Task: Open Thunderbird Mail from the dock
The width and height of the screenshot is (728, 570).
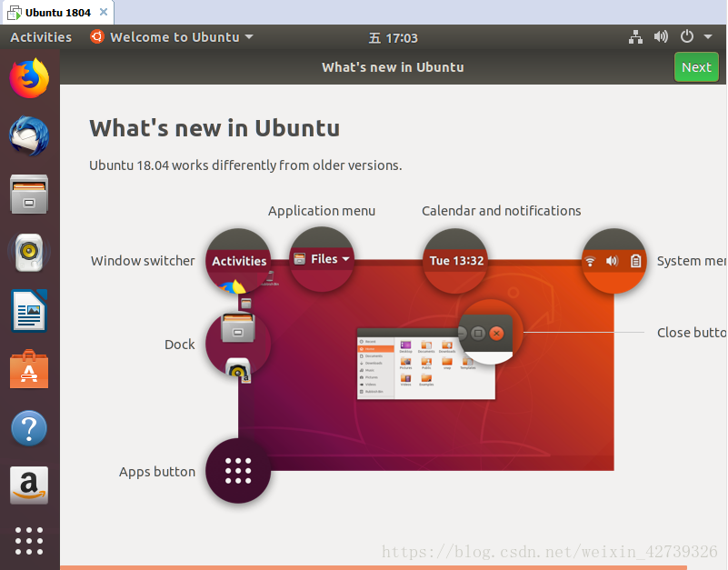Action: coord(29,136)
